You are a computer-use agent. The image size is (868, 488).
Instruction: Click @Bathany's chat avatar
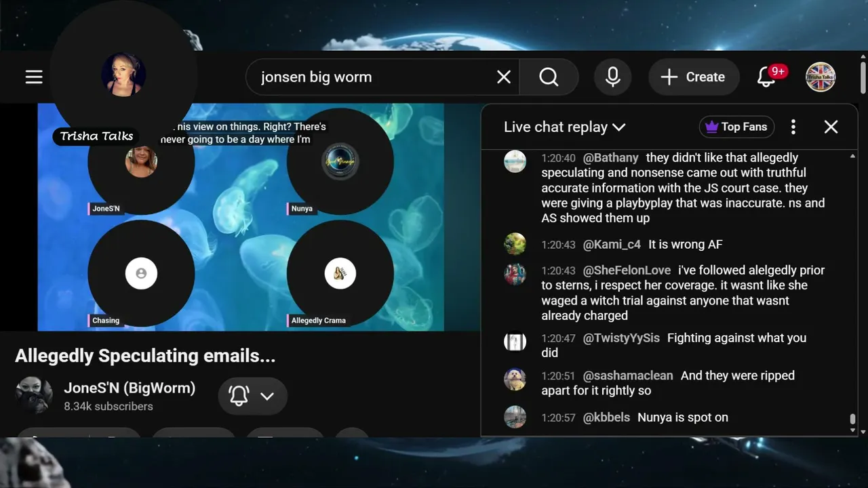[x=515, y=161]
